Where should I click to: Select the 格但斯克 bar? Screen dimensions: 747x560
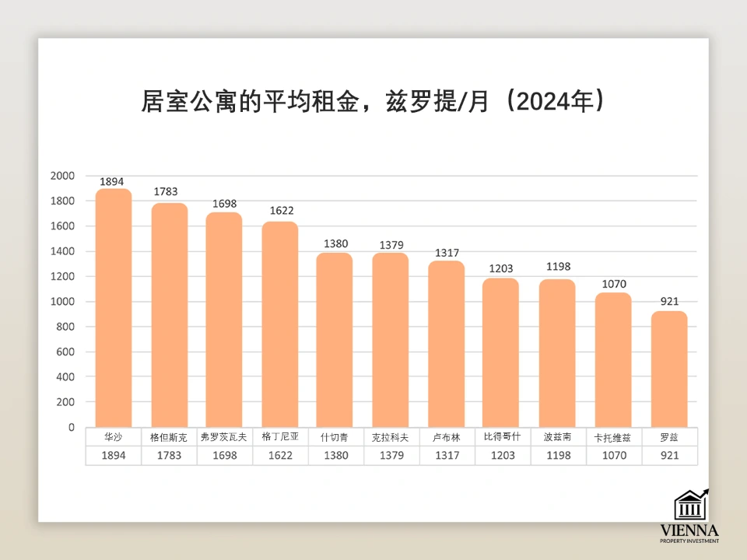(x=169, y=311)
